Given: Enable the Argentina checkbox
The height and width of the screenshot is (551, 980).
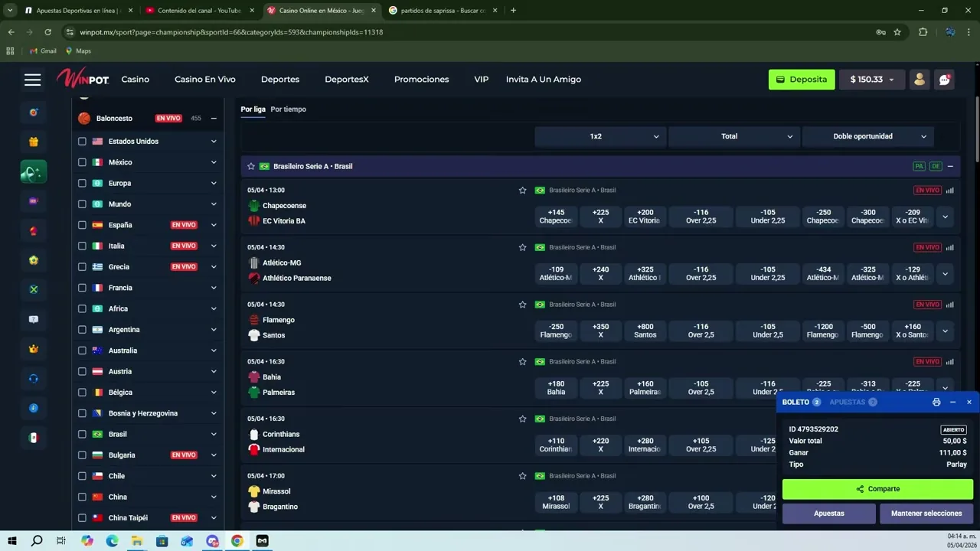Looking at the screenshot, I should pyautogui.click(x=82, y=330).
